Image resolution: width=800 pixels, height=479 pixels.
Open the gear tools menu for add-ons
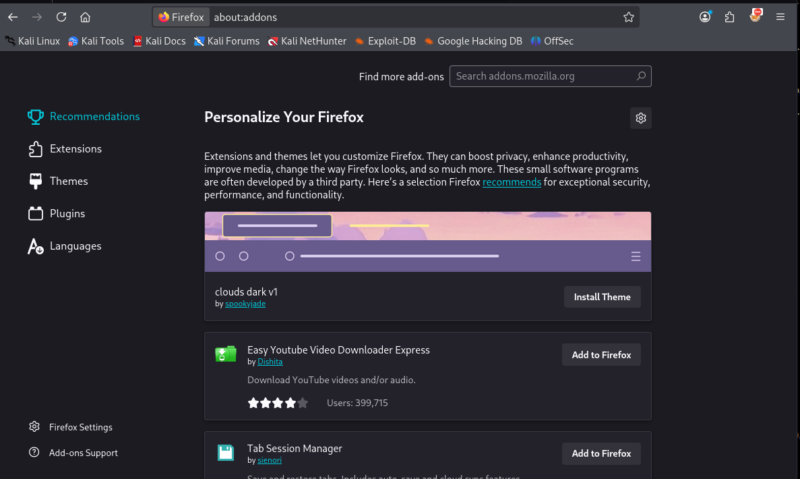coord(641,118)
